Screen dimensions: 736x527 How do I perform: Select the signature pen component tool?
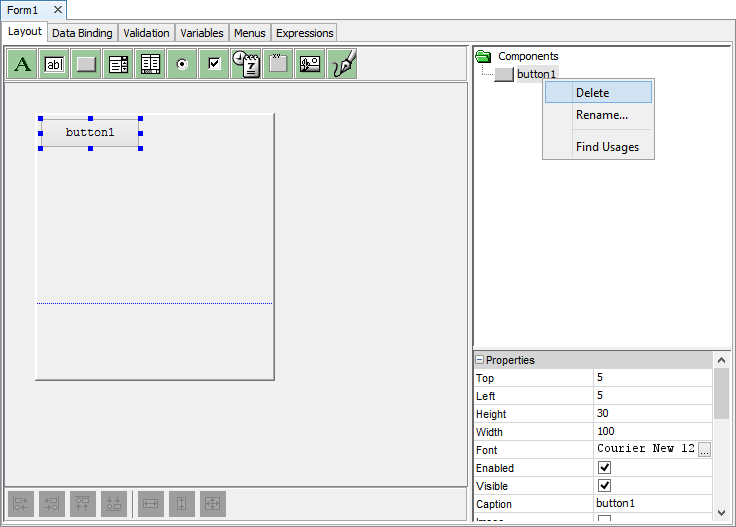[x=342, y=64]
